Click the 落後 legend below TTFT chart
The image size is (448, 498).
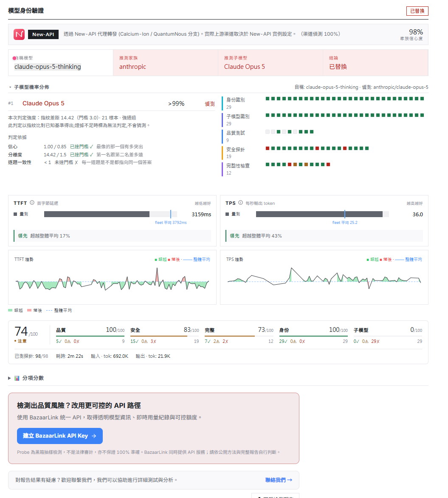[34, 310]
